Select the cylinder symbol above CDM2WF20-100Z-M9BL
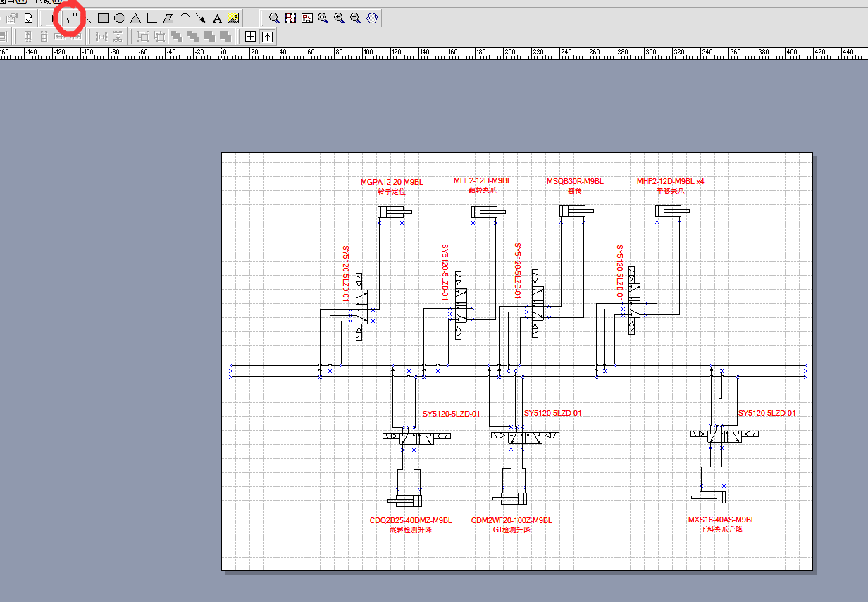Image resolution: width=868 pixels, height=602 pixels. [509, 500]
